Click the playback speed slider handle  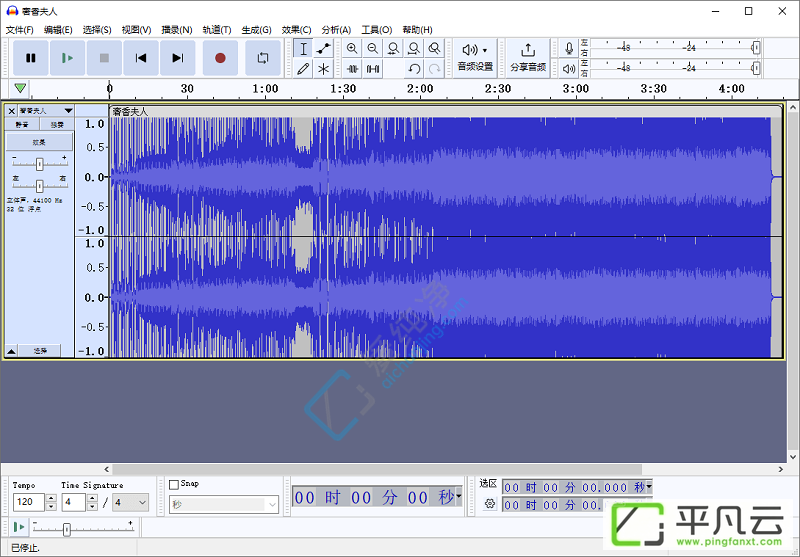coord(66,530)
